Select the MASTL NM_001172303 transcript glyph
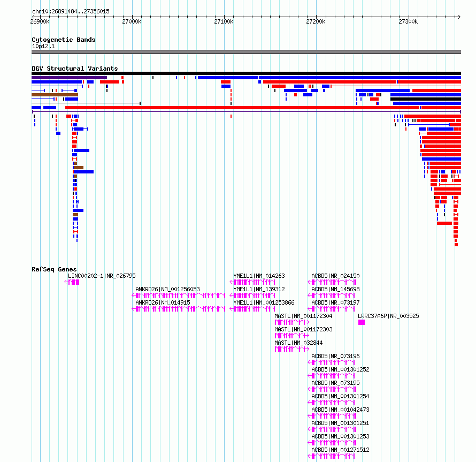The image size is (476, 462). coord(291,336)
